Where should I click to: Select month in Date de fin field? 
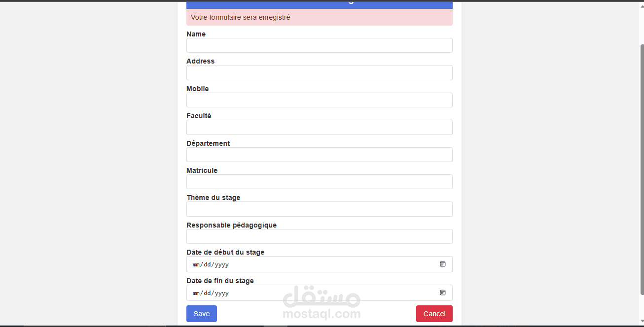[x=196, y=293]
